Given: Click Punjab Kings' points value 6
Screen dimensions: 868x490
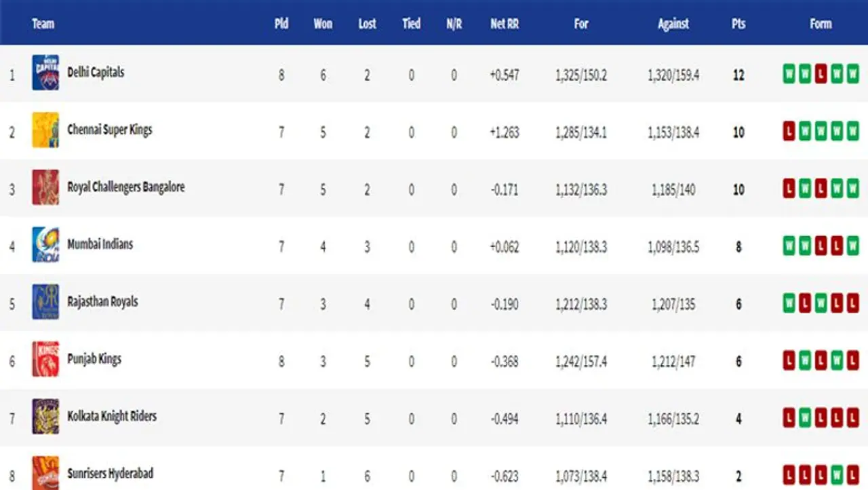Looking at the screenshot, I should point(738,362).
